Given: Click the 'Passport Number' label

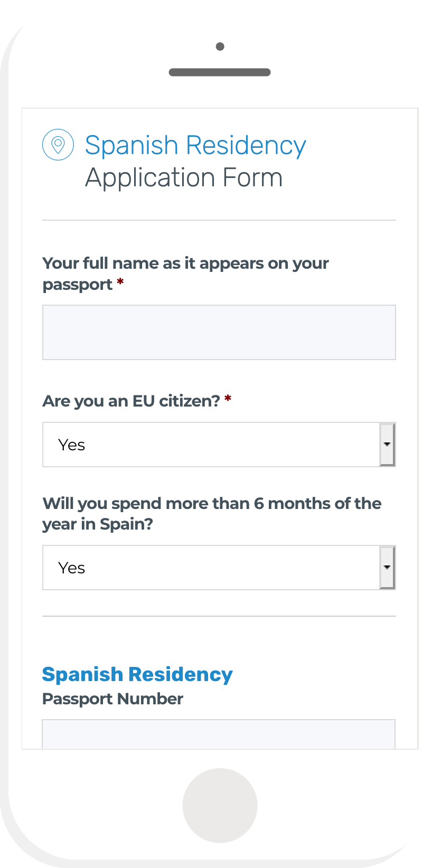Looking at the screenshot, I should pyautogui.click(x=112, y=699).
